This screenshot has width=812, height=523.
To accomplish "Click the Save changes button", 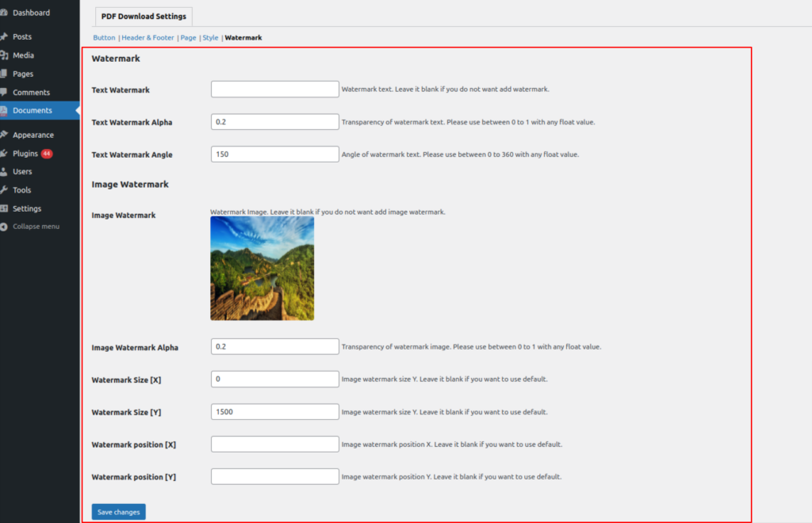I will click(118, 511).
